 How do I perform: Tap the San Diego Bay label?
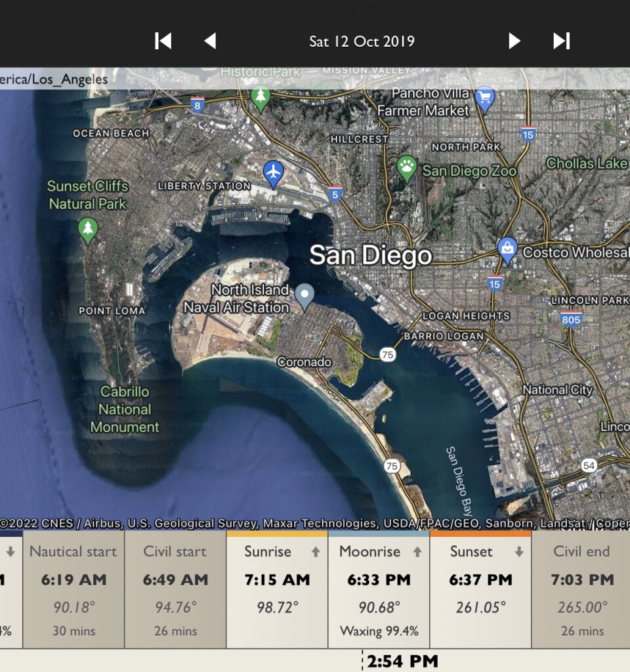(x=459, y=481)
